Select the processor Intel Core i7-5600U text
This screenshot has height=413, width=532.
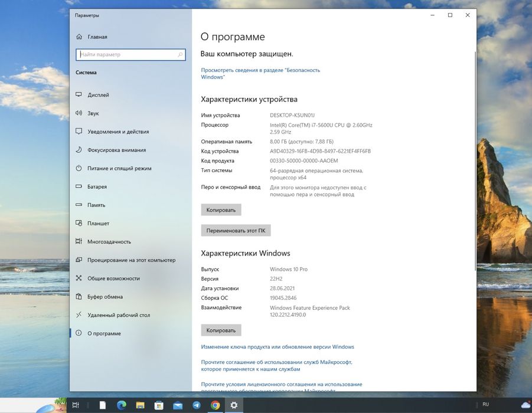click(321, 128)
